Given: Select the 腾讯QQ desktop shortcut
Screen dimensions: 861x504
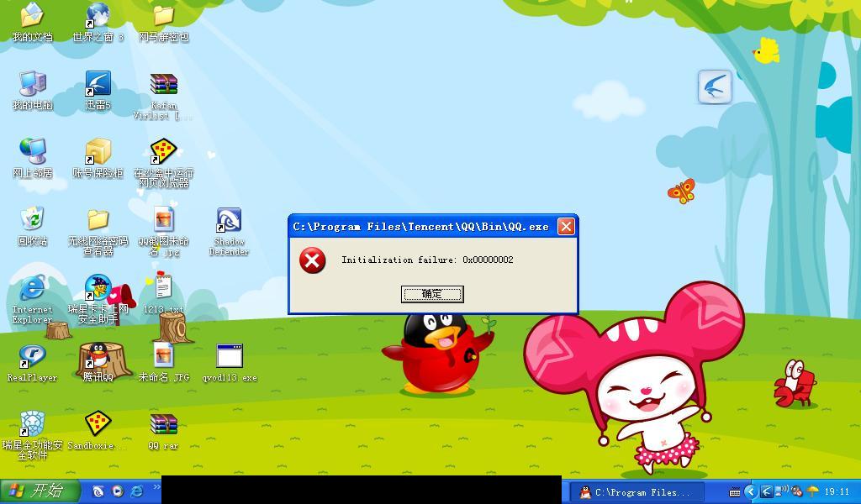Looking at the screenshot, I should tap(98, 363).
